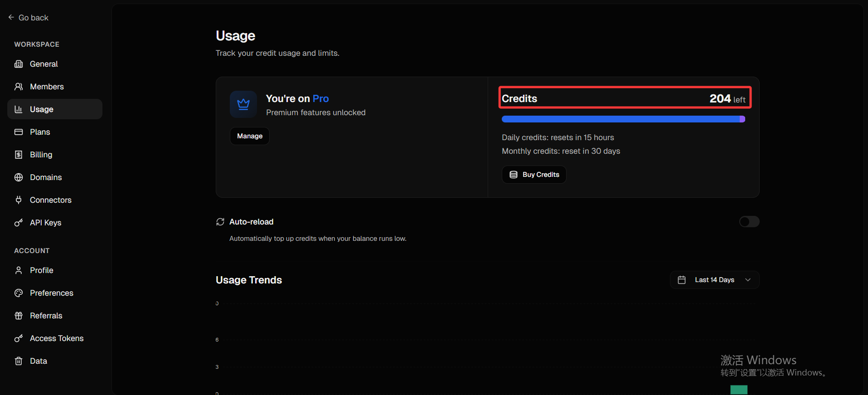The width and height of the screenshot is (868, 395).
Task: Click the Manage plan button
Action: click(x=250, y=136)
